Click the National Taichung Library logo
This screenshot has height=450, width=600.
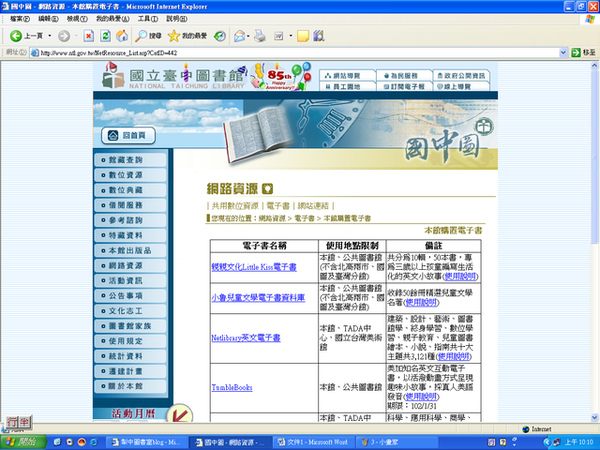click(x=173, y=77)
